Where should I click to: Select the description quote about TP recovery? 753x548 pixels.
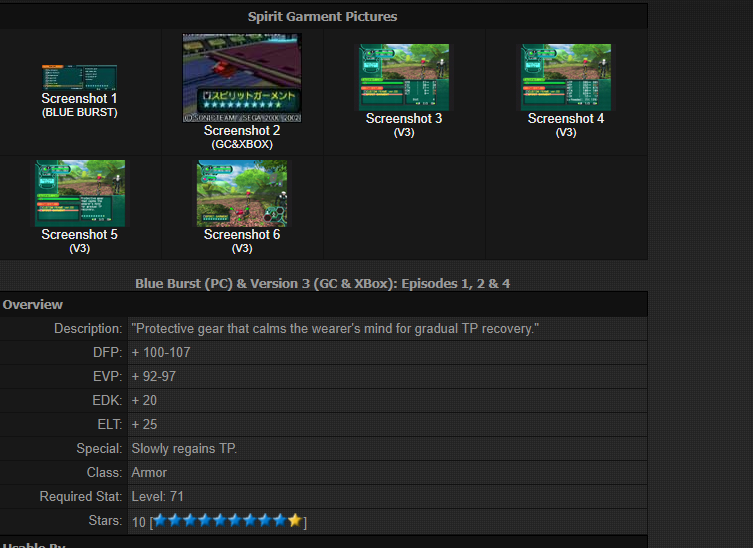point(335,329)
